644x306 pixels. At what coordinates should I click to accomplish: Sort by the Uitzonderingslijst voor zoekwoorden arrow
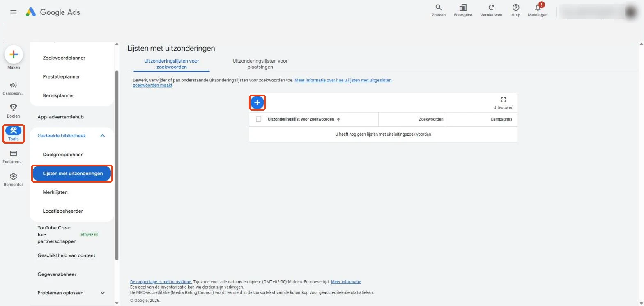click(x=338, y=120)
